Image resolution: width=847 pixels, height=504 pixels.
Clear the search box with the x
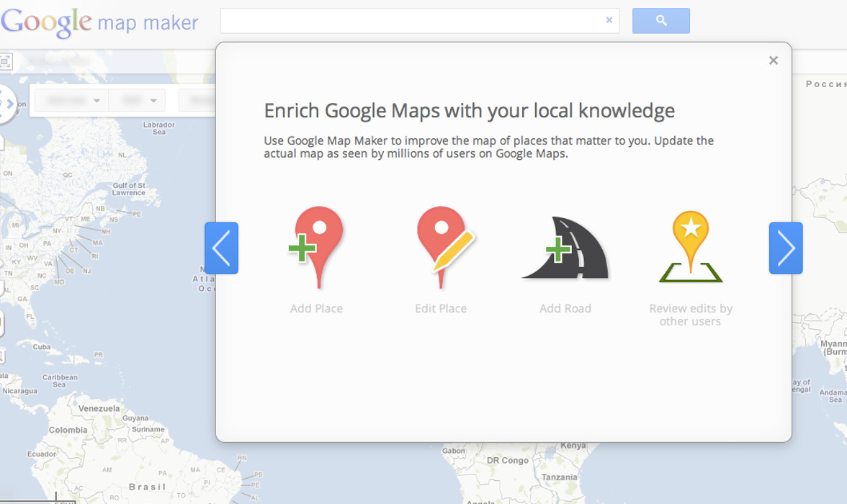609,20
